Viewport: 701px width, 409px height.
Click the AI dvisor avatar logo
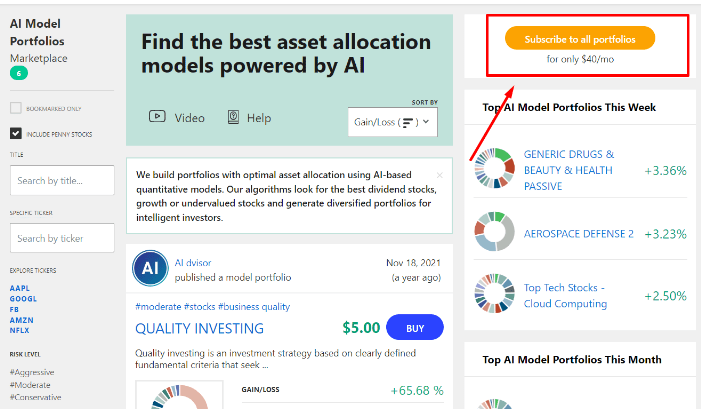pyautogui.click(x=150, y=268)
